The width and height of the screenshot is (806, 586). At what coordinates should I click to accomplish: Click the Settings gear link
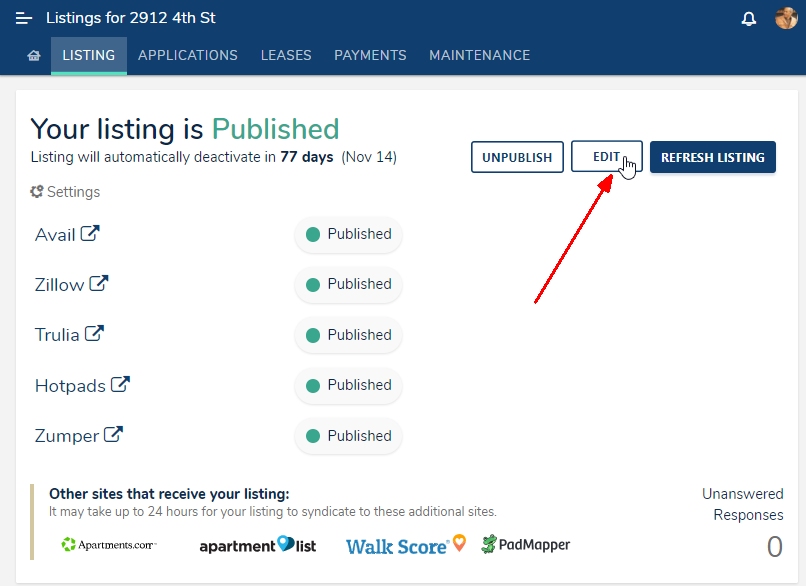66,192
